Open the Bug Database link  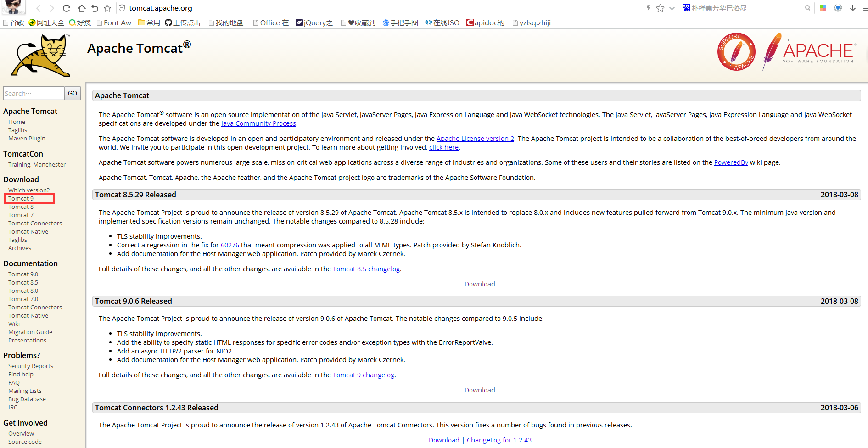click(27, 399)
